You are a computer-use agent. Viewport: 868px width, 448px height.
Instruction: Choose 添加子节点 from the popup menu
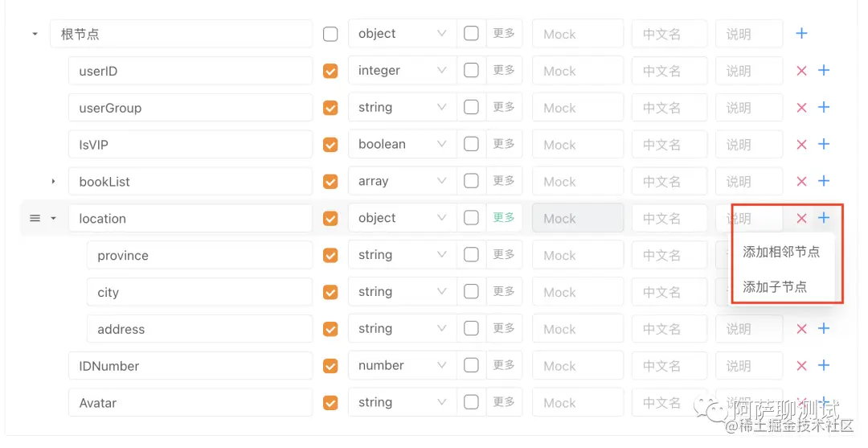pyautogui.click(x=775, y=287)
